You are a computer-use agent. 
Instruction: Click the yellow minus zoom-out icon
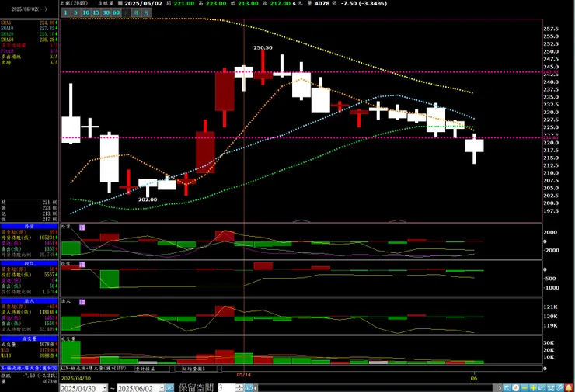tap(524, 387)
